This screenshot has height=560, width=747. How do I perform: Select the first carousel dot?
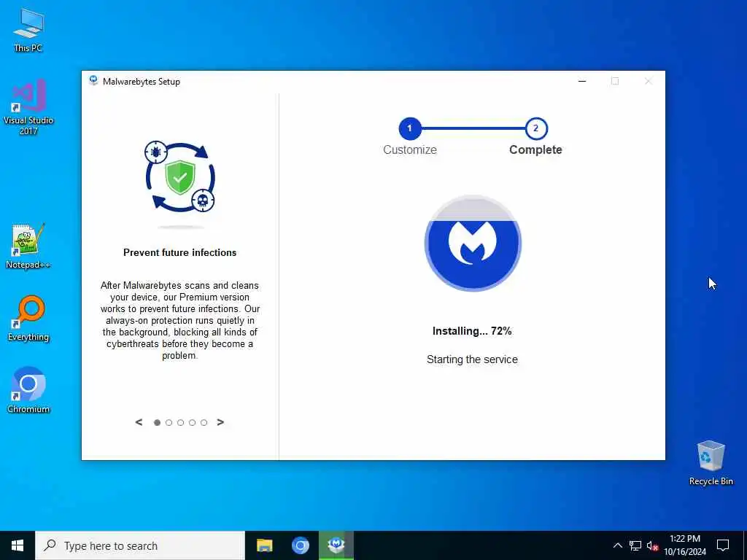pos(158,422)
